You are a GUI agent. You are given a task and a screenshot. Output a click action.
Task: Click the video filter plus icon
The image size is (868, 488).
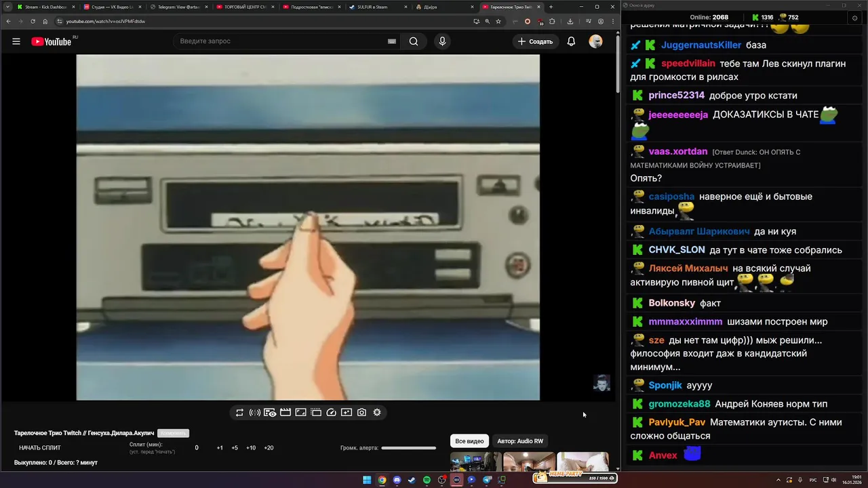click(347, 412)
